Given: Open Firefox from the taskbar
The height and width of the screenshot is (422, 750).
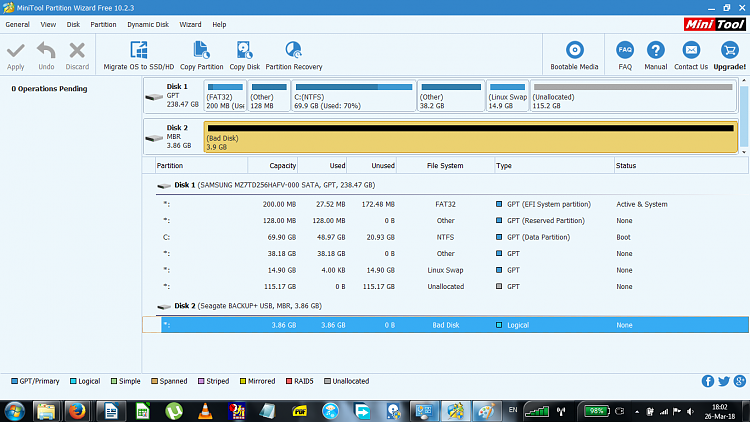Looking at the screenshot, I should coord(77,411).
